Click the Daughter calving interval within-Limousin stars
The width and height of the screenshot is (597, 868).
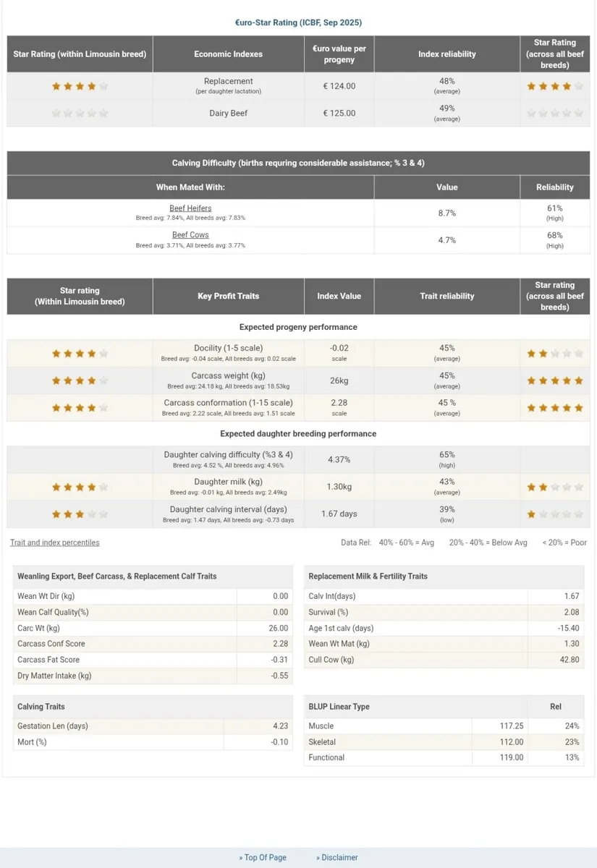coord(80,514)
